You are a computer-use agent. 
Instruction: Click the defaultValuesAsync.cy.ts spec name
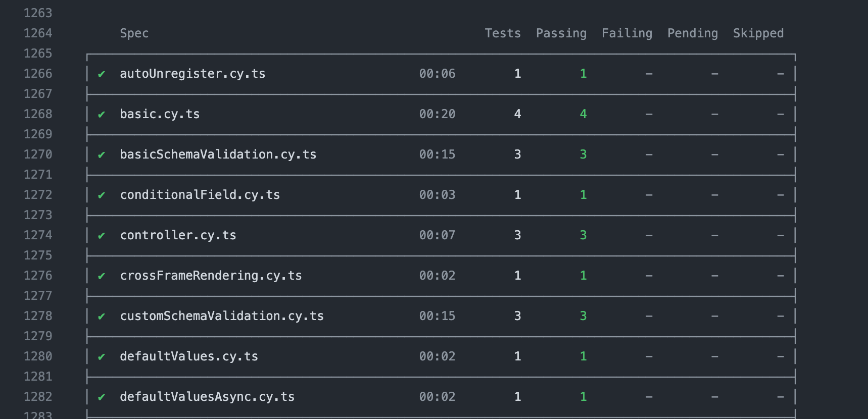(207, 397)
